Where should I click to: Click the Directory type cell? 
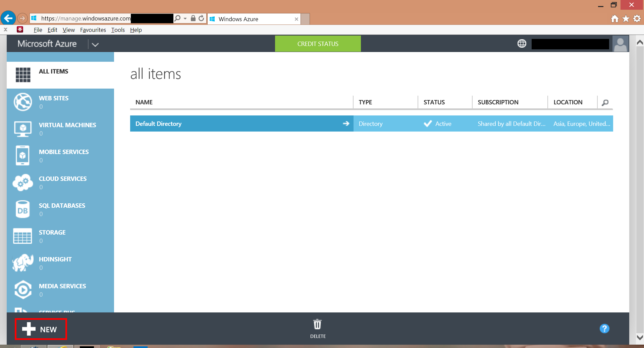click(370, 124)
